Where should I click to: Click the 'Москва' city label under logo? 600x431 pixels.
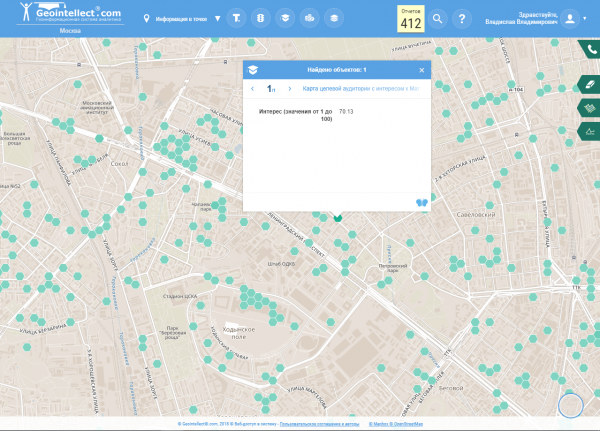[70, 31]
